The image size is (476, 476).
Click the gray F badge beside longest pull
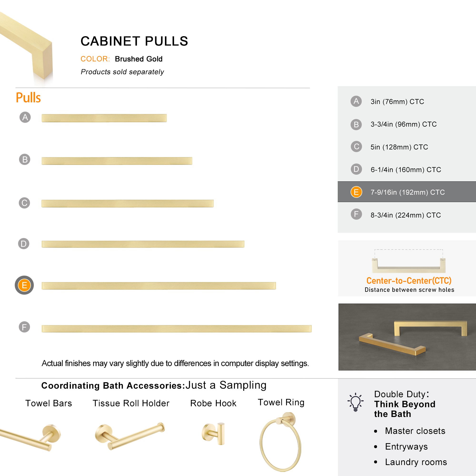(x=24, y=327)
